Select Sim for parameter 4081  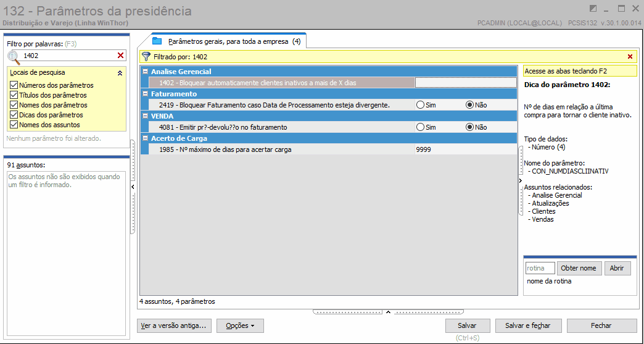pos(420,127)
